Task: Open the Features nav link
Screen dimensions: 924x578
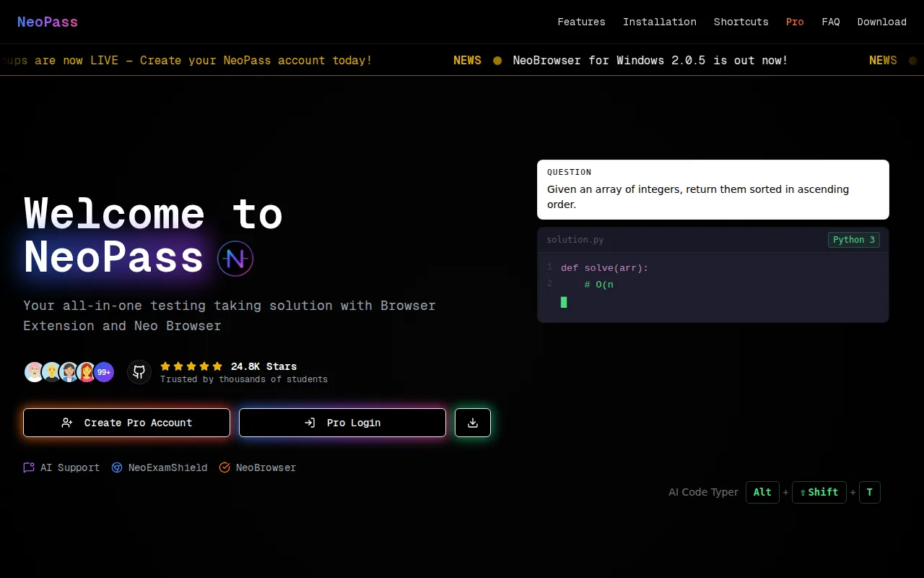Action: [581, 22]
